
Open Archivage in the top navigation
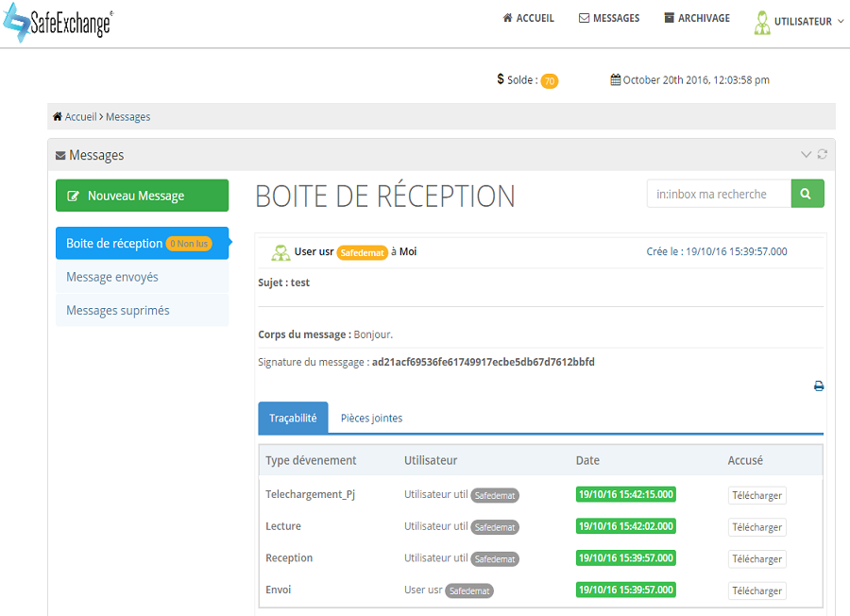pos(697,18)
